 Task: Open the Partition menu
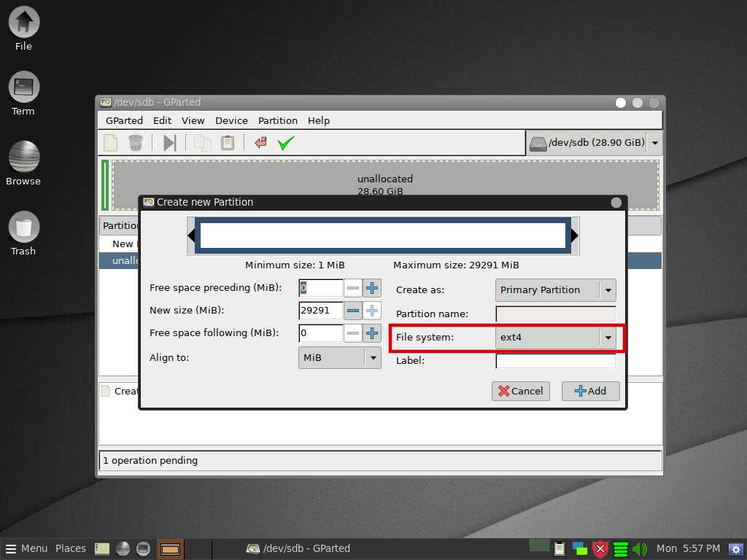(277, 120)
